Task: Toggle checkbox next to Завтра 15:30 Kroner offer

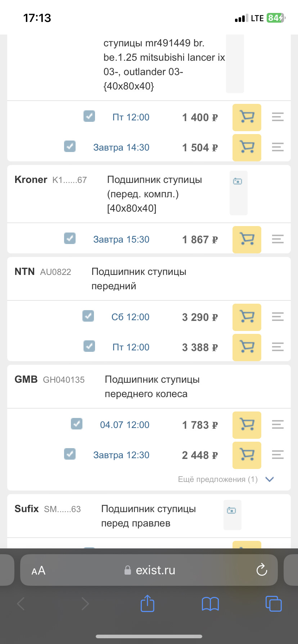Action: 70,238
